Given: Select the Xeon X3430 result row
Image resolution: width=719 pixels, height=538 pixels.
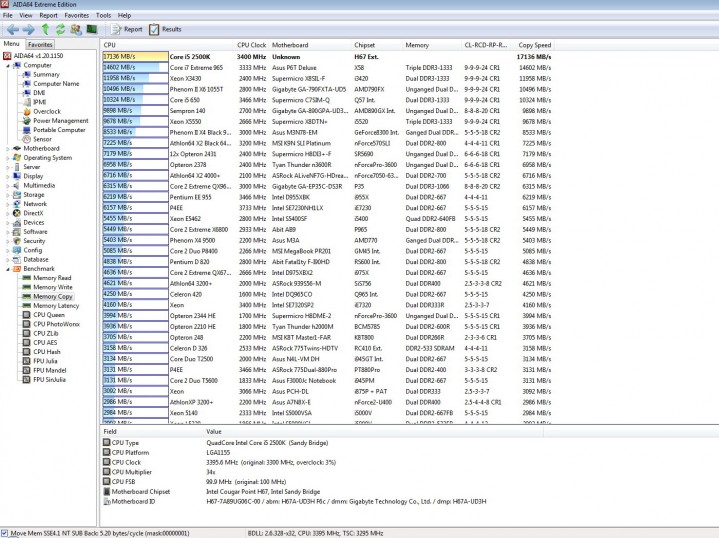Looking at the screenshot, I should click(x=327, y=78).
